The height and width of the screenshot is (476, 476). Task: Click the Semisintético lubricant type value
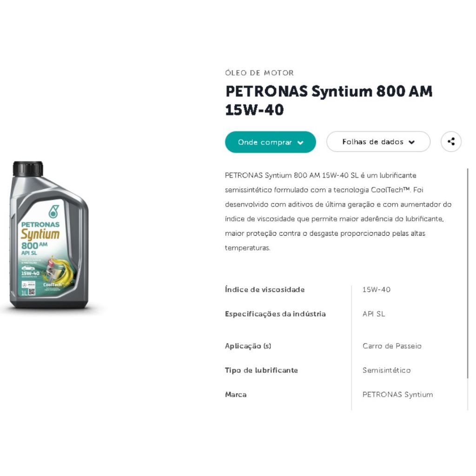coord(386,370)
